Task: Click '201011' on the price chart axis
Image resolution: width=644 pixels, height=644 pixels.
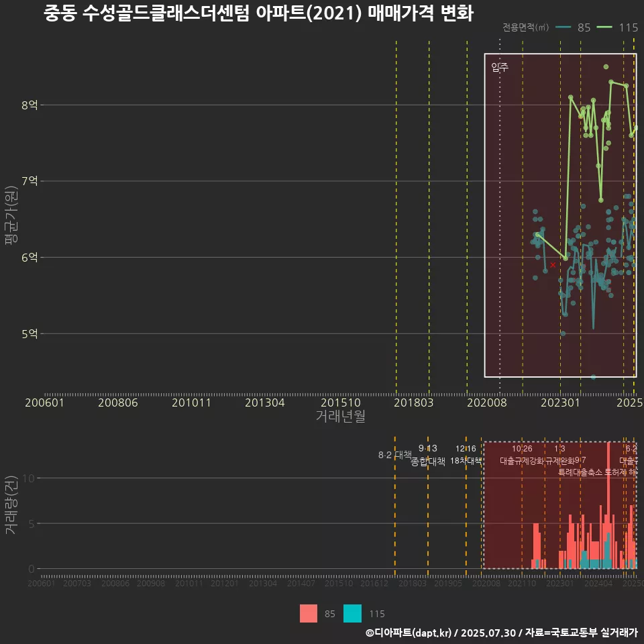Action: 191,402
